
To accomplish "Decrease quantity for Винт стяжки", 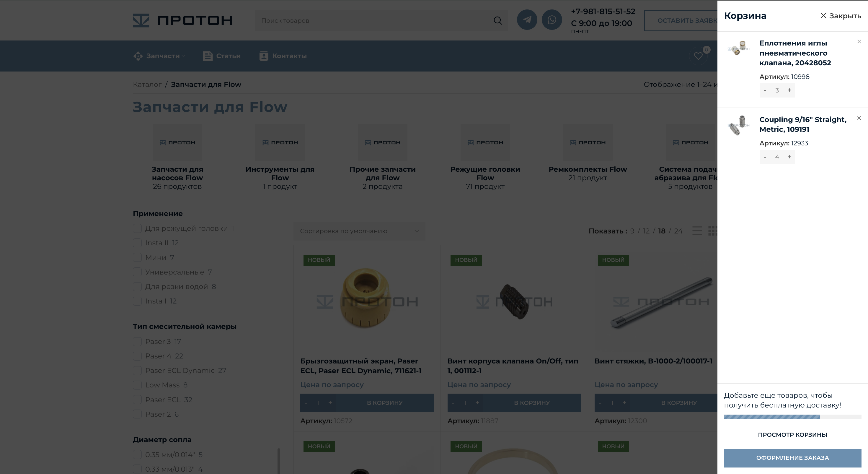I will pyautogui.click(x=600, y=403).
